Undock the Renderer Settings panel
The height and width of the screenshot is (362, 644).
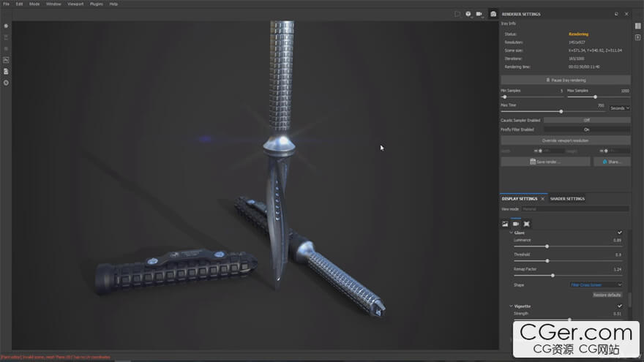(616, 14)
